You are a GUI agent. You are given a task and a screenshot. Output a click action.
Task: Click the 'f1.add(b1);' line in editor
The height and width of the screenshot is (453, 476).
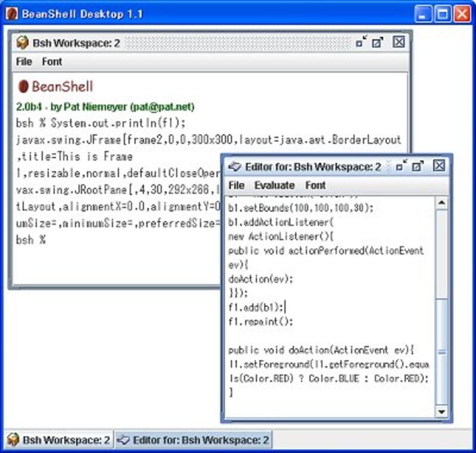(x=256, y=307)
